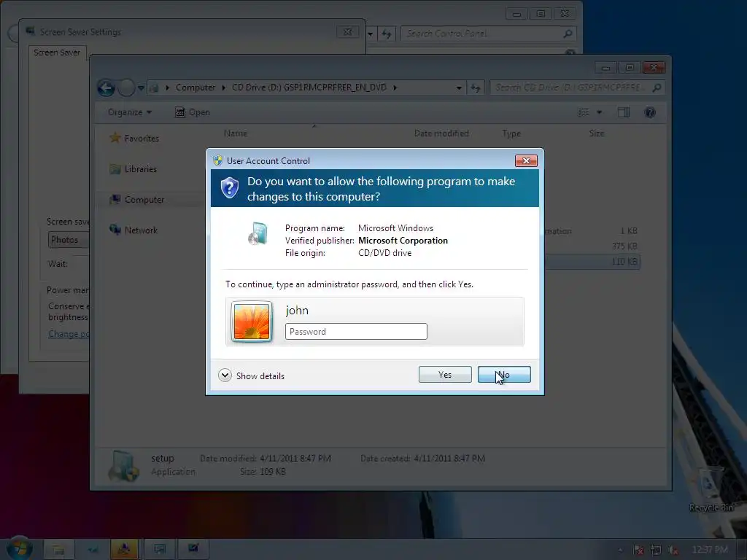Screen dimensions: 747x560
Task: Click the blue question shield icon
Action: click(230, 187)
